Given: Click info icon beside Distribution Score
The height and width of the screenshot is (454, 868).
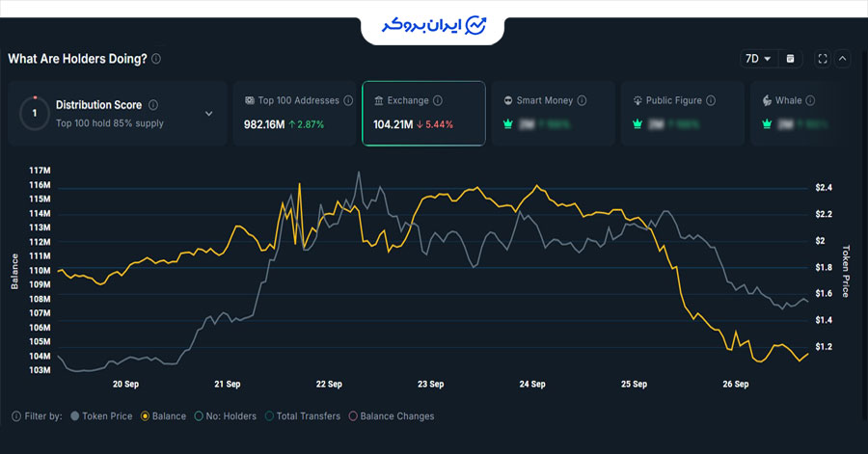Looking at the screenshot, I should (x=153, y=105).
